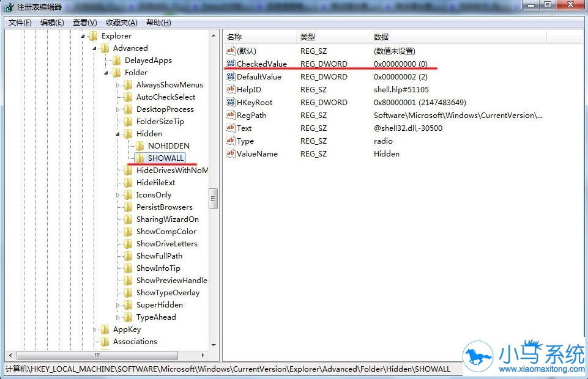The width and height of the screenshot is (588, 379).
Task: Collapse the Advanced tree node
Action: [94, 48]
